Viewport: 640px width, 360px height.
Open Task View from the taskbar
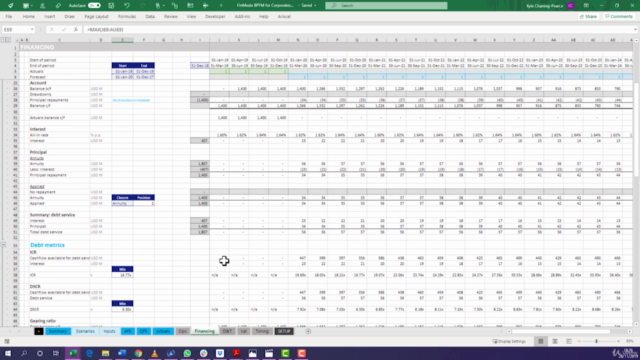[x=56, y=353]
